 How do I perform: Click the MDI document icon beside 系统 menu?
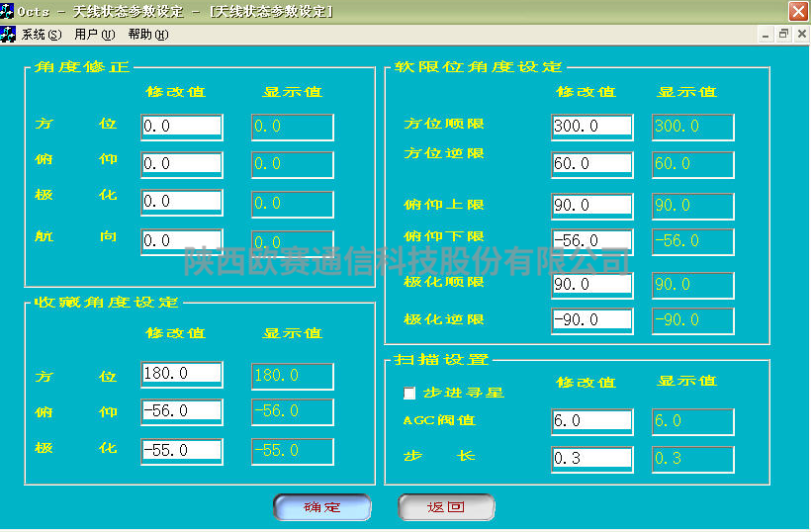(x=8, y=34)
